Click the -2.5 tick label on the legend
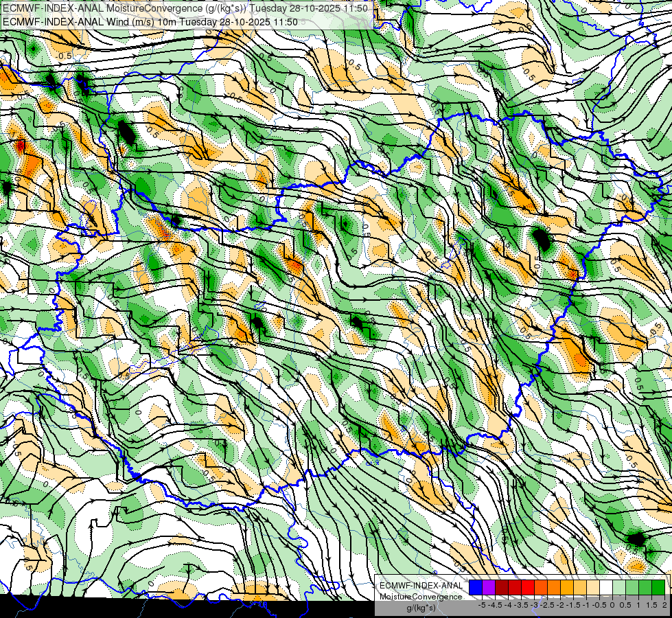This screenshot has width=672, height=618. pos(547,605)
